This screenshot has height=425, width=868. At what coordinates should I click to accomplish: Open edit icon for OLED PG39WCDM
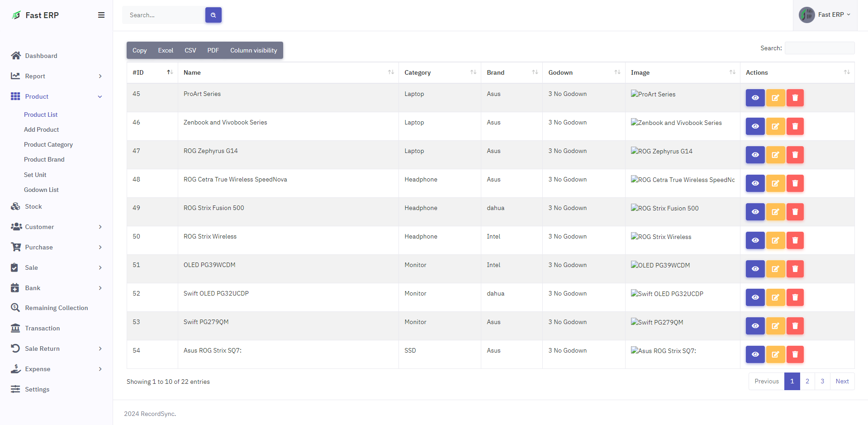tap(775, 269)
